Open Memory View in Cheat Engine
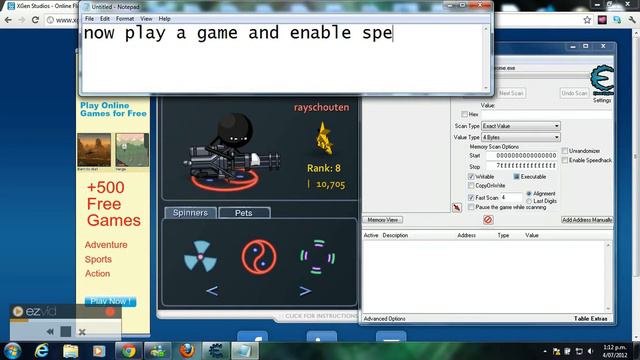The width and height of the screenshot is (640, 360). point(383,220)
